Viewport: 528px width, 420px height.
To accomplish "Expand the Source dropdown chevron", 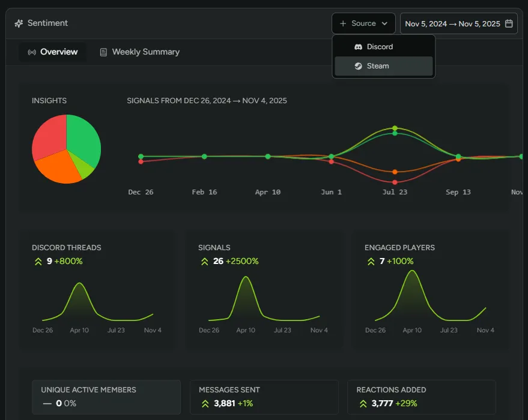I will 384,23.
